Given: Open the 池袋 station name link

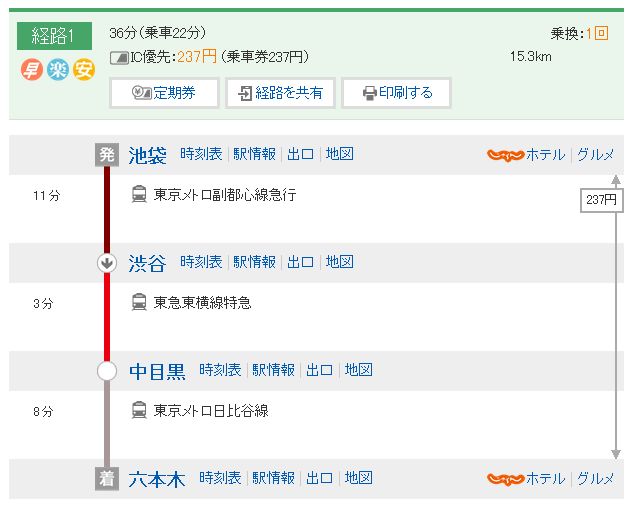Looking at the screenshot, I should pos(148,155).
